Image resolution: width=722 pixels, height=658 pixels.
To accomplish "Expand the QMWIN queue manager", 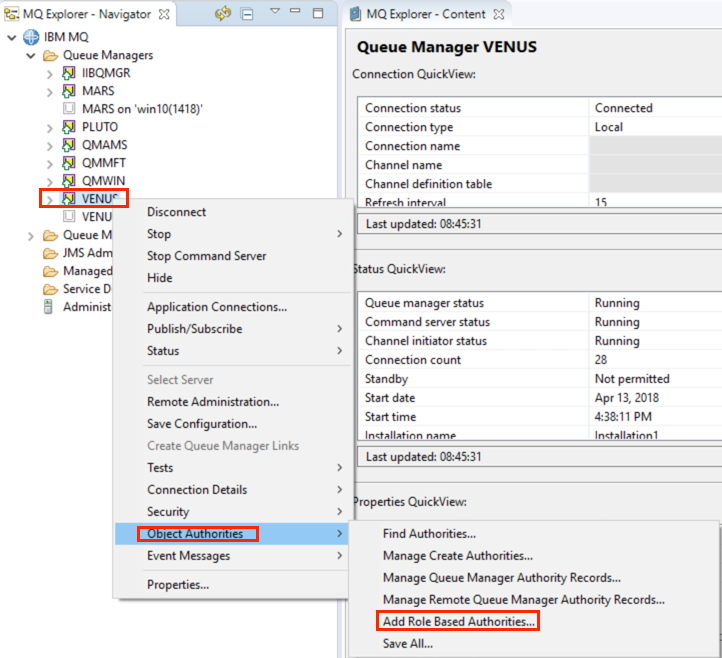I will tap(50, 181).
